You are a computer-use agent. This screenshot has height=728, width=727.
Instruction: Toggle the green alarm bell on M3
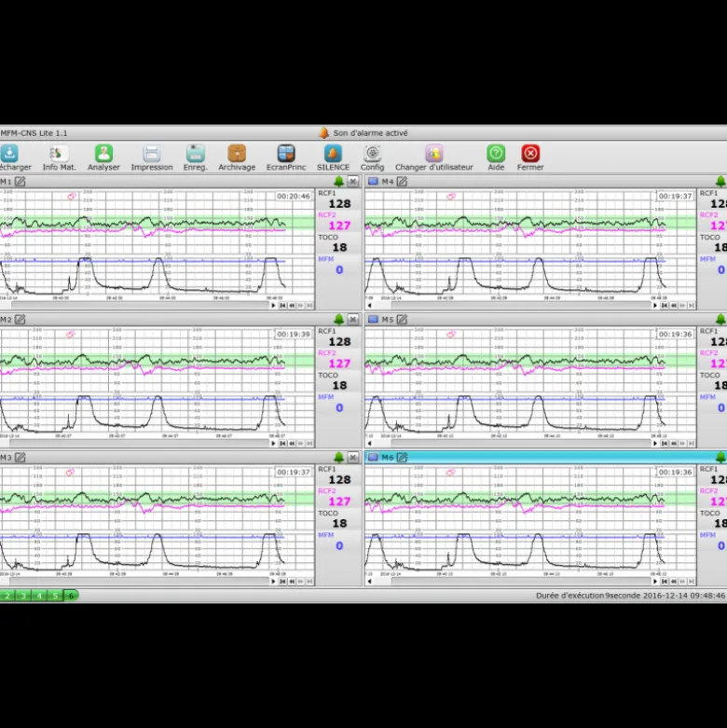(339, 458)
